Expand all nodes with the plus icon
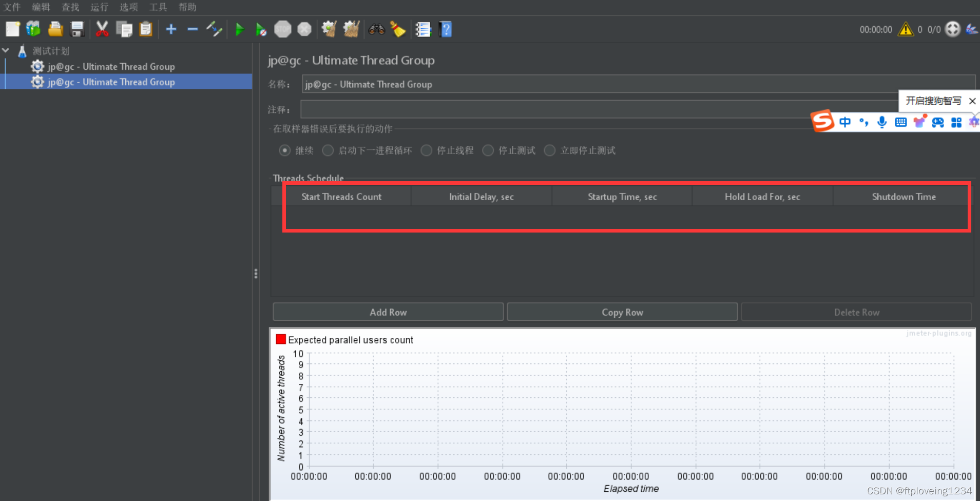 coord(171,29)
